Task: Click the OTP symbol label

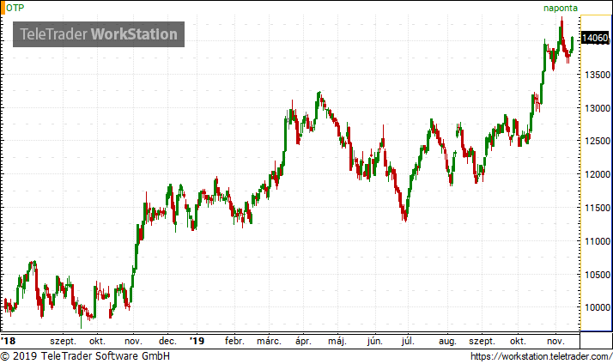Action: tap(15, 8)
